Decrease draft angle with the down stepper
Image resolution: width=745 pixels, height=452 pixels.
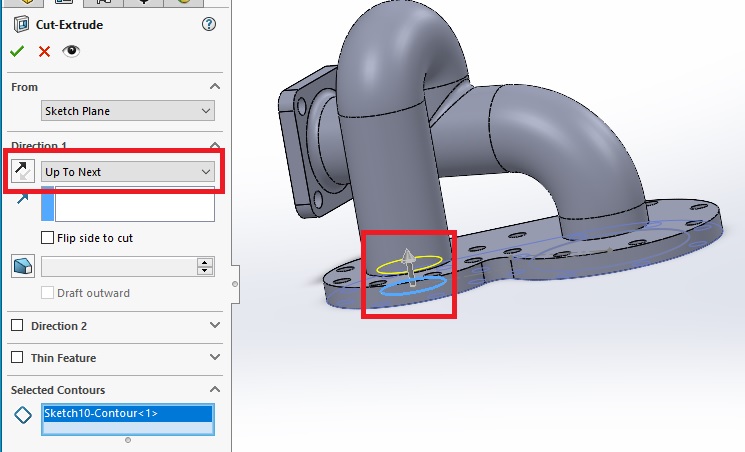click(x=205, y=271)
